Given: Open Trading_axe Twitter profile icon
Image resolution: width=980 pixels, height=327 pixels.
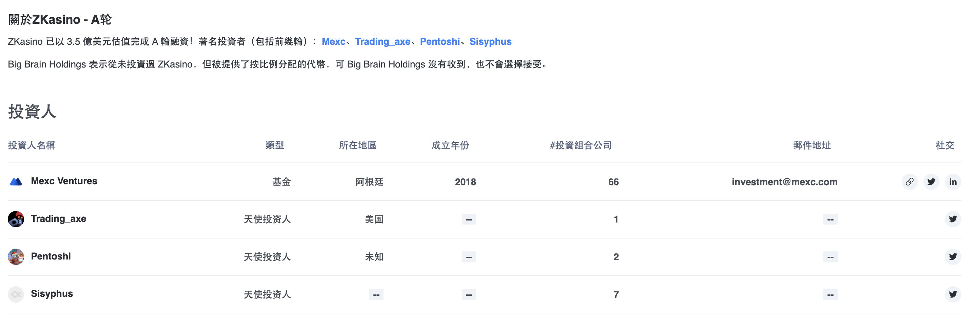Looking at the screenshot, I should [x=953, y=219].
